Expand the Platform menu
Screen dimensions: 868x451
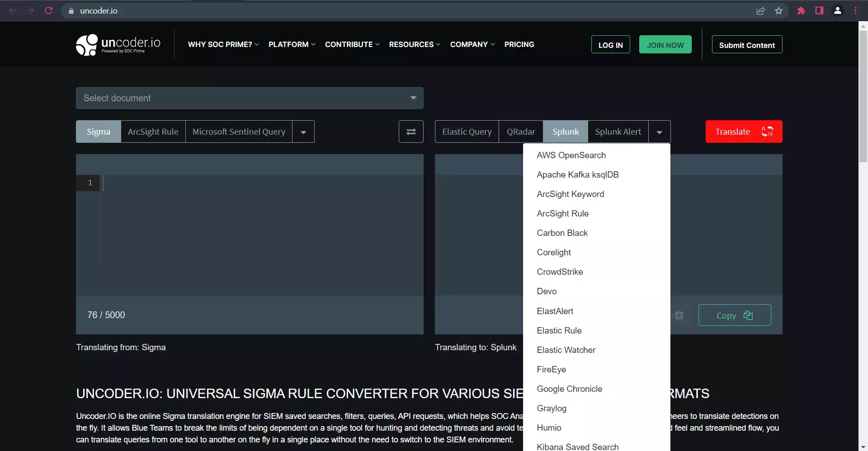[292, 44]
